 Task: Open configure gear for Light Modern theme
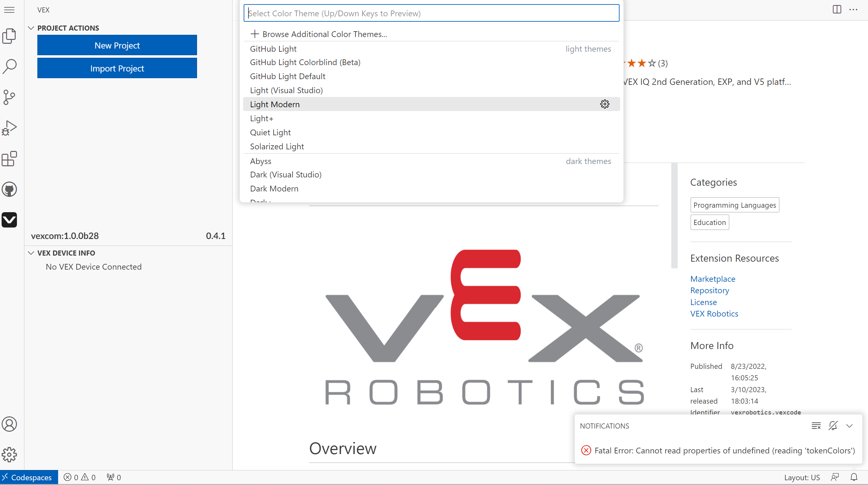coord(605,104)
